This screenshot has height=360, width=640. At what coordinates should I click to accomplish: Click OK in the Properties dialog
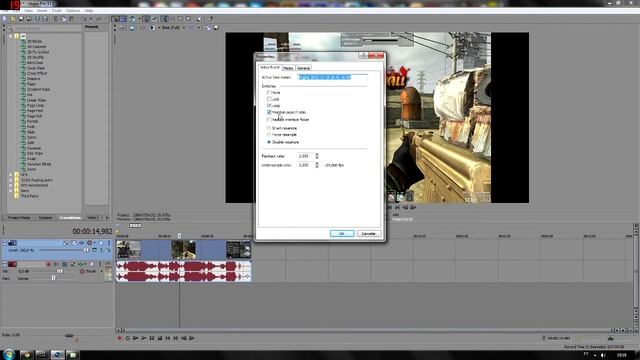click(x=342, y=233)
